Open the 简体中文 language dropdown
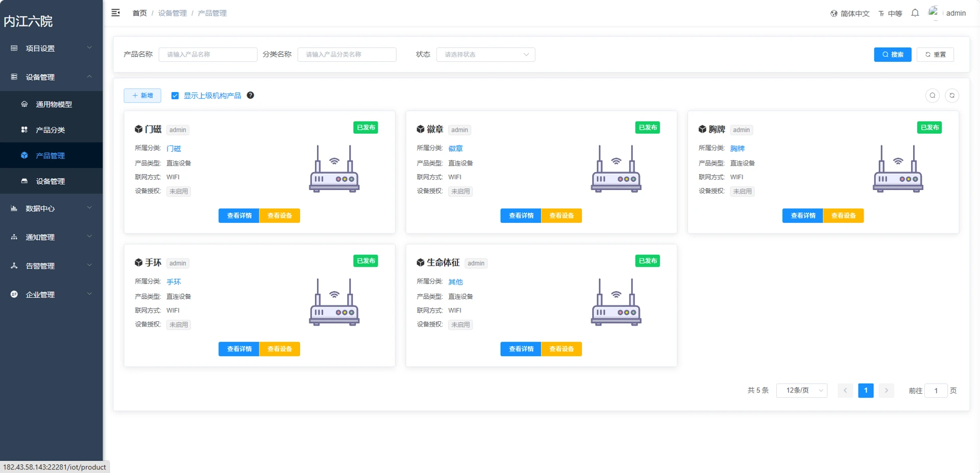980x473 pixels. [x=850, y=14]
